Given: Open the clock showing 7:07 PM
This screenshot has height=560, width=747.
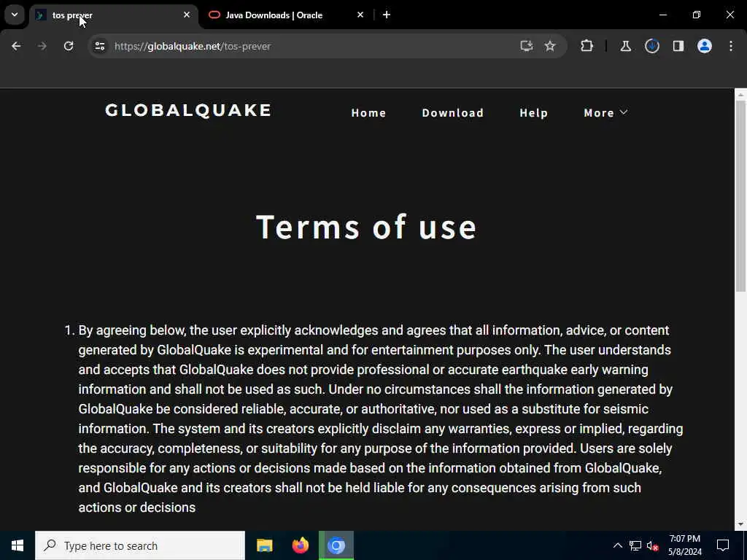Looking at the screenshot, I should (x=684, y=545).
